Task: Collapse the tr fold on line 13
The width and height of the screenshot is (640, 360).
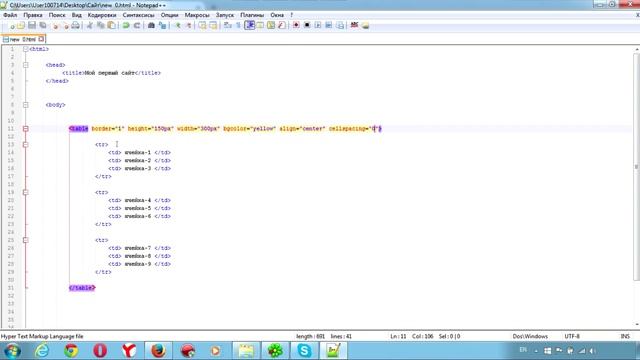Action: tap(26, 144)
